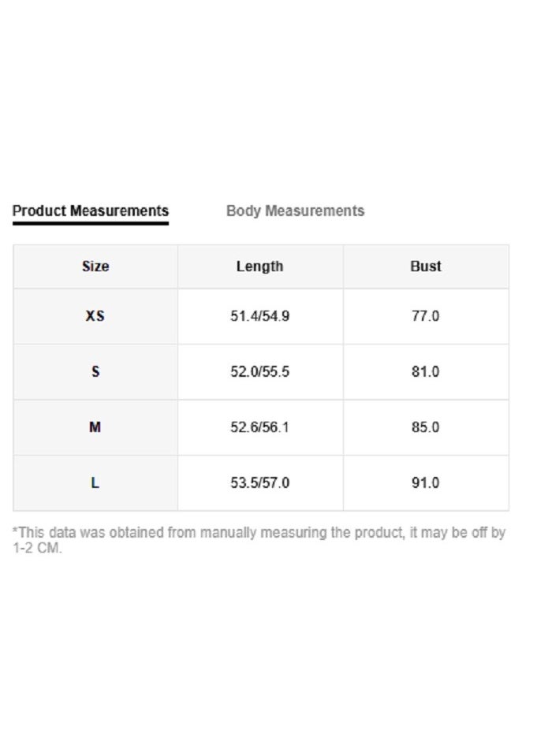Click the 51.4/54.9 length cell
Viewport: 552px width, 756px height.
pyautogui.click(x=260, y=316)
